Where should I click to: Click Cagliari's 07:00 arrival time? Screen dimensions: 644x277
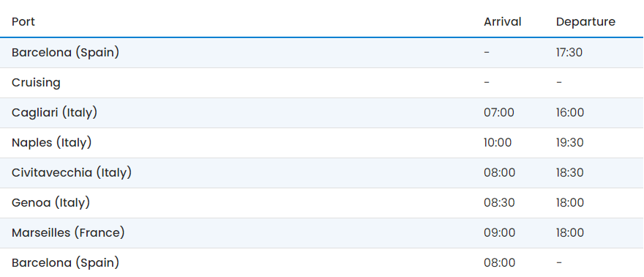(499, 113)
